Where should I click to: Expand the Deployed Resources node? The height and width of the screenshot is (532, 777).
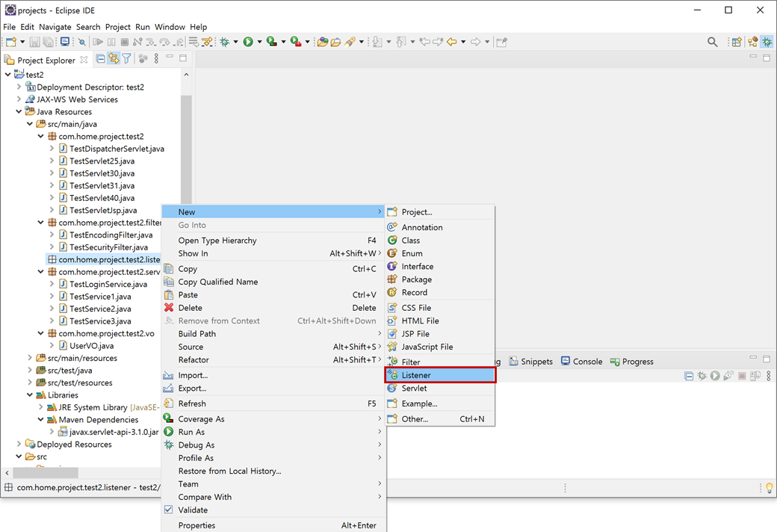[x=19, y=444]
